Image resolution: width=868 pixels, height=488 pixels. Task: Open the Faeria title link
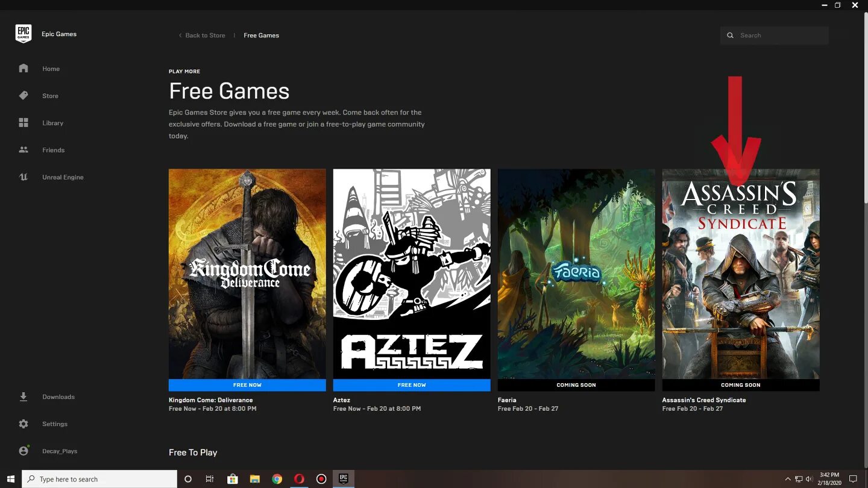(x=506, y=400)
